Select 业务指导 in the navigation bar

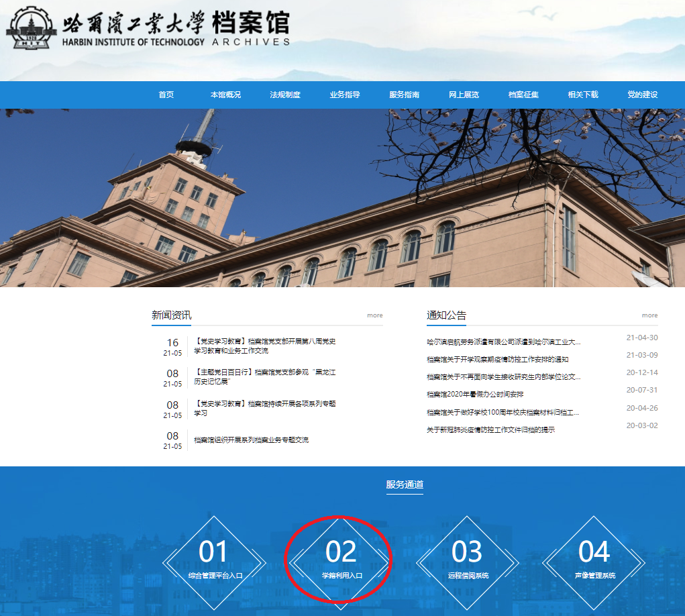click(345, 95)
